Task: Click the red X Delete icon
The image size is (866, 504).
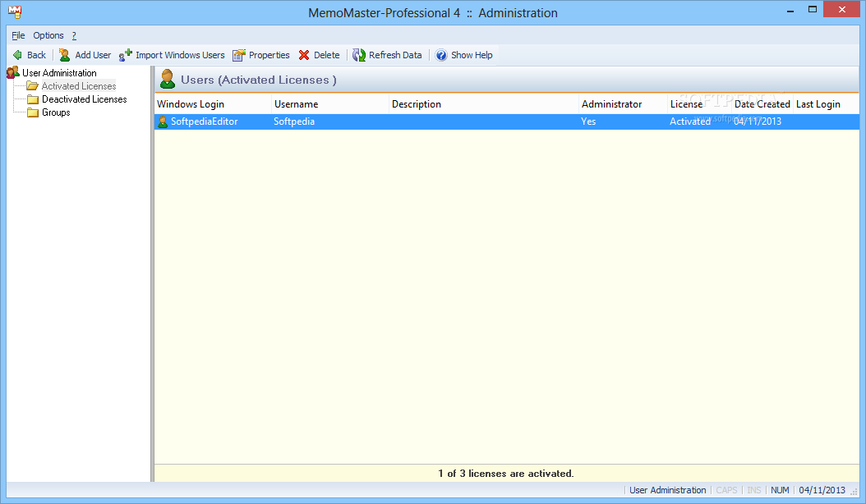Action: pos(304,55)
